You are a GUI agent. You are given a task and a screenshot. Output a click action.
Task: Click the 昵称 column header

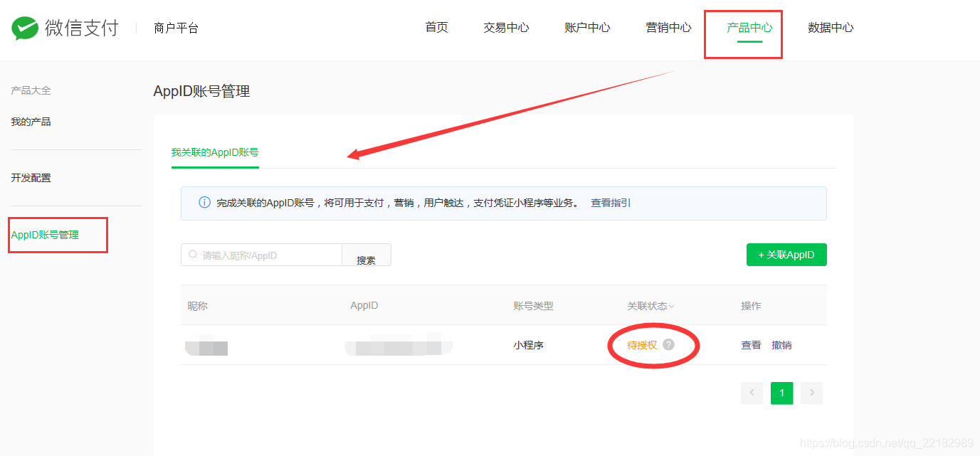tap(198, 306)
